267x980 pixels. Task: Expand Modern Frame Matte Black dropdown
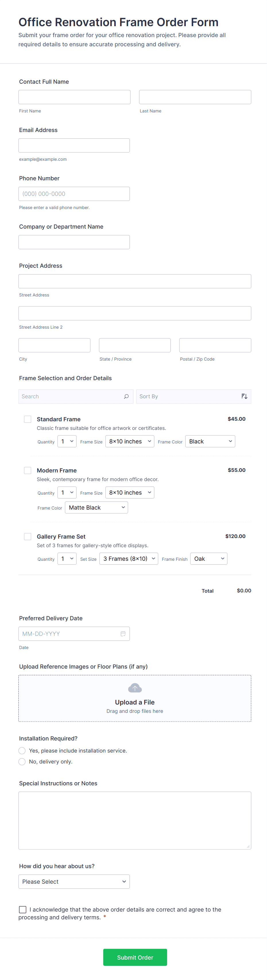(x=96, y=508)
